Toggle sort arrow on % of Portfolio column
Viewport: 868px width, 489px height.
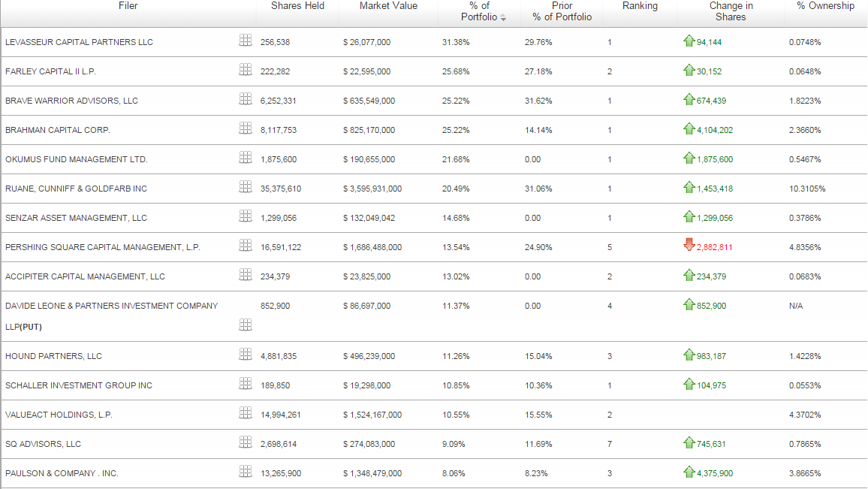click(x=503, y=18)
